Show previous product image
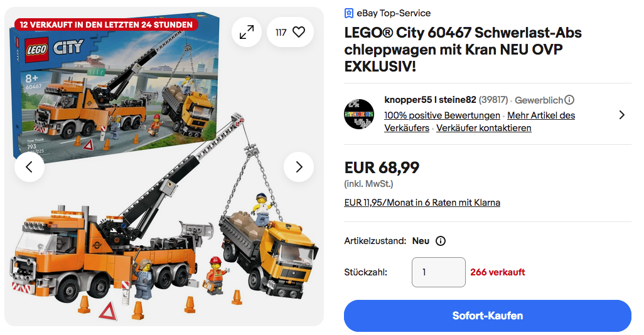 point(30,167)
